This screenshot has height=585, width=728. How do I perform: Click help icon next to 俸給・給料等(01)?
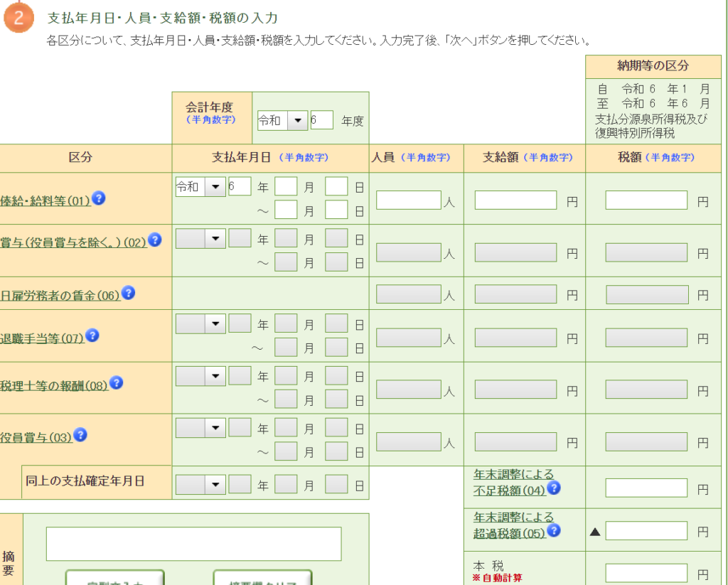click(99, 198)
